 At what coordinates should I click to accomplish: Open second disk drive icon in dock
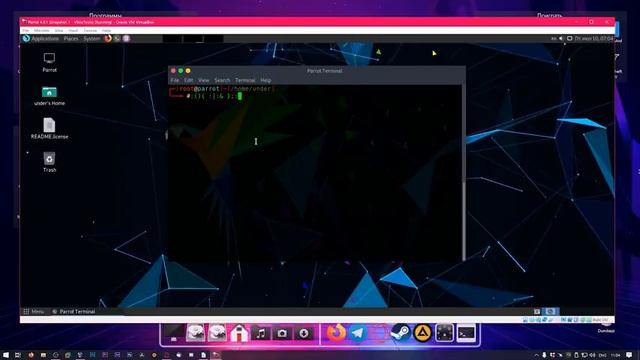217,333
